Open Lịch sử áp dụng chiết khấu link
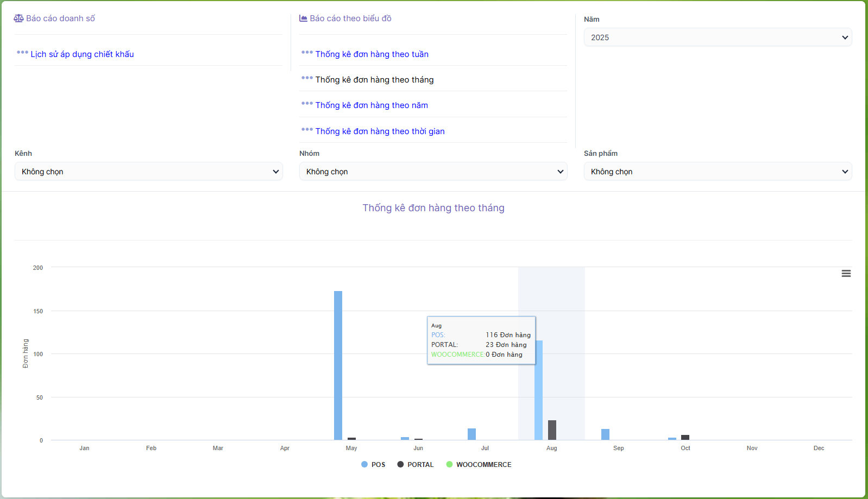 click(x=82, y=54)
